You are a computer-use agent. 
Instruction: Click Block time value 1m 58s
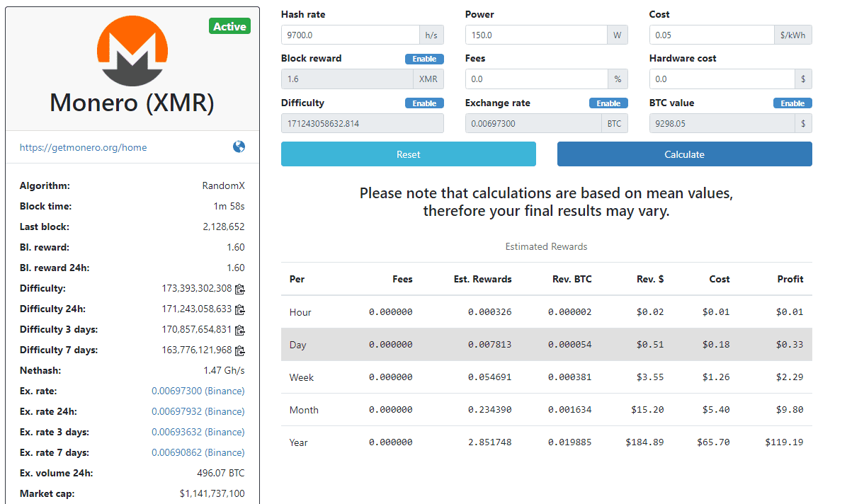[229, 206]
